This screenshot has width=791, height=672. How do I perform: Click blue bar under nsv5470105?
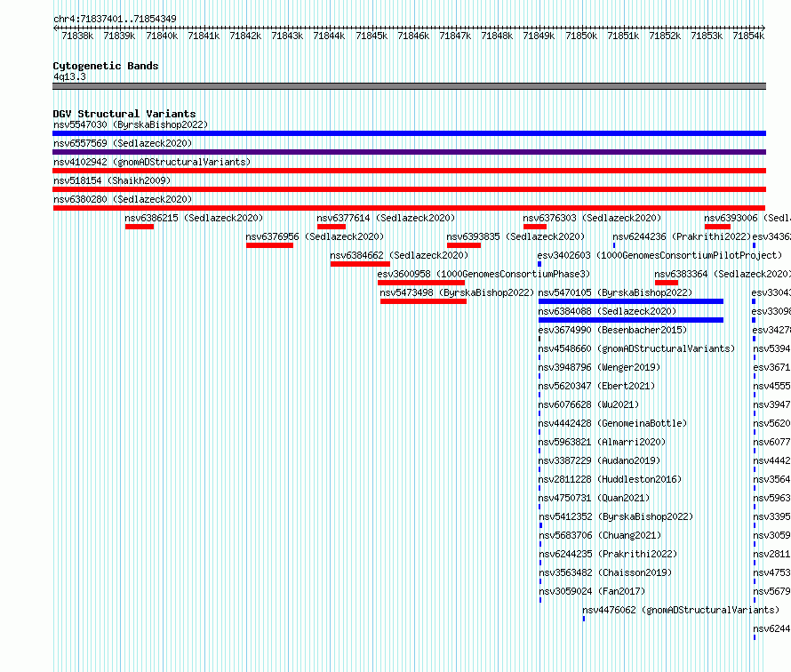631,301
